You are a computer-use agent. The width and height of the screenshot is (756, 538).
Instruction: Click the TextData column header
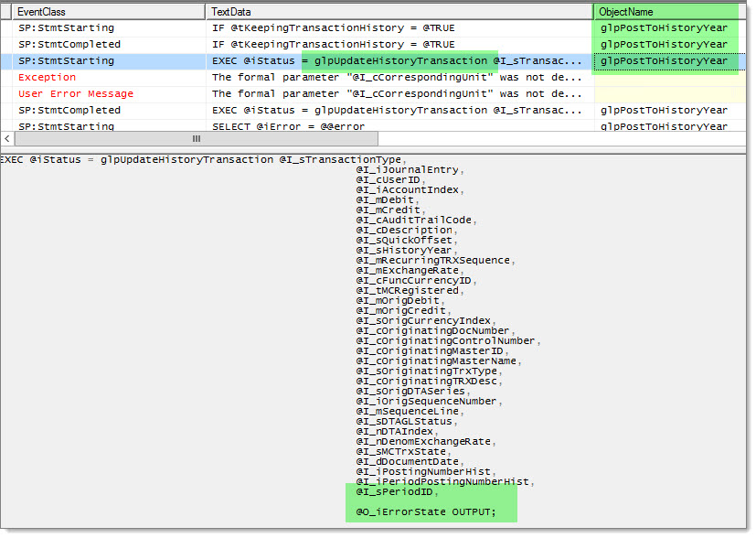tap(274, 11)
